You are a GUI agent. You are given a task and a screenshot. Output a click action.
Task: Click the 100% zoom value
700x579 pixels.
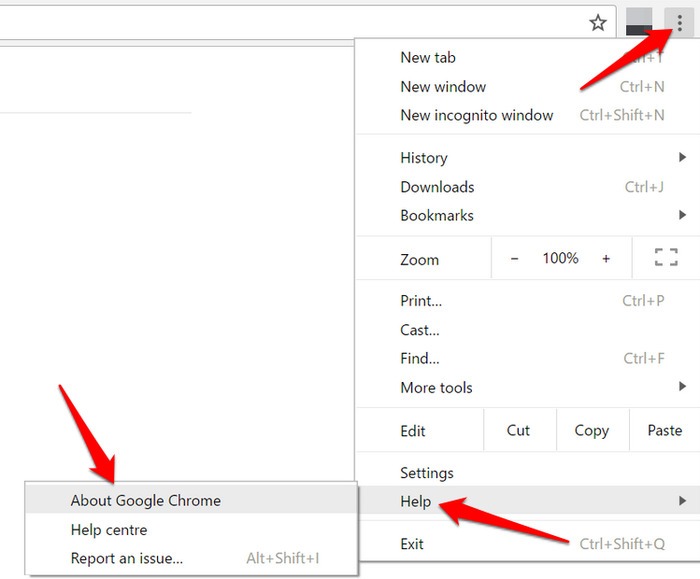[x=560, y=258]
